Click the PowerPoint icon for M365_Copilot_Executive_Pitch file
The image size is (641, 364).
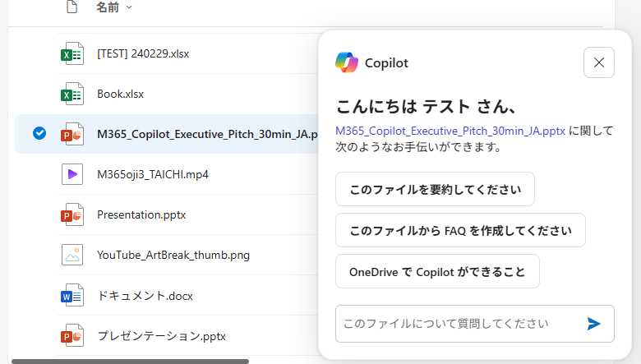tap(72, 134)
